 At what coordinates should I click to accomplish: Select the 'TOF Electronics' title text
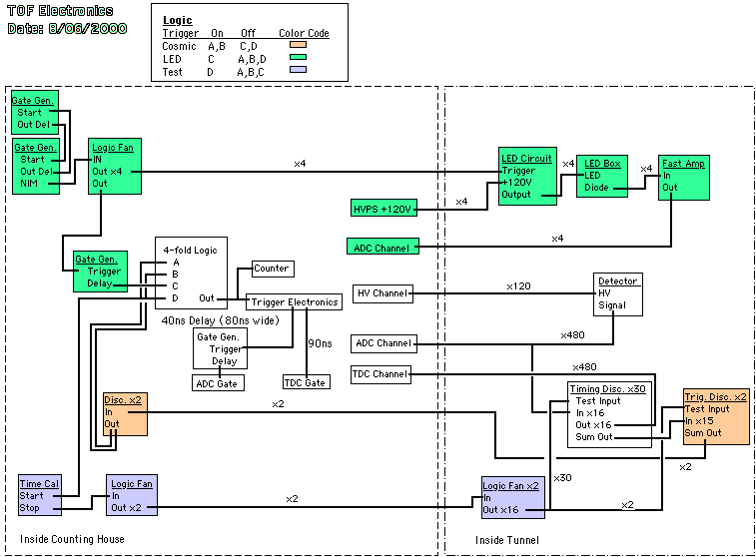(60, 11)
